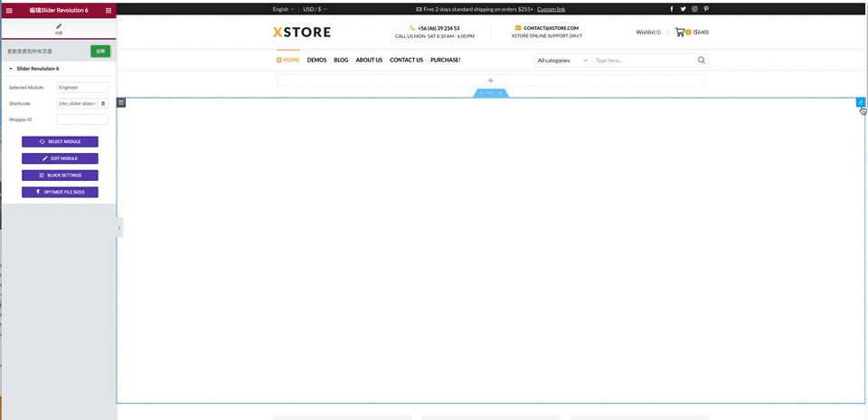Open the ABOUT US menu item

click(369, 60)
